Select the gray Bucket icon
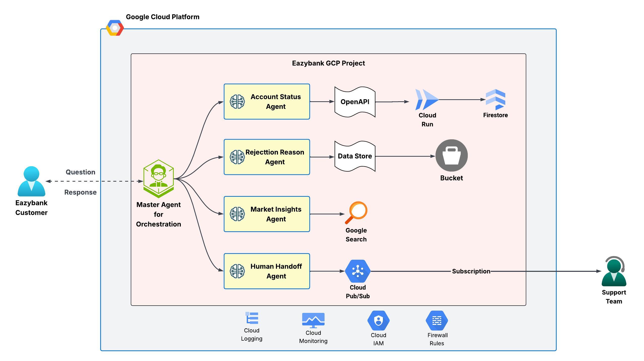The image size is (644, 361). 451,155
